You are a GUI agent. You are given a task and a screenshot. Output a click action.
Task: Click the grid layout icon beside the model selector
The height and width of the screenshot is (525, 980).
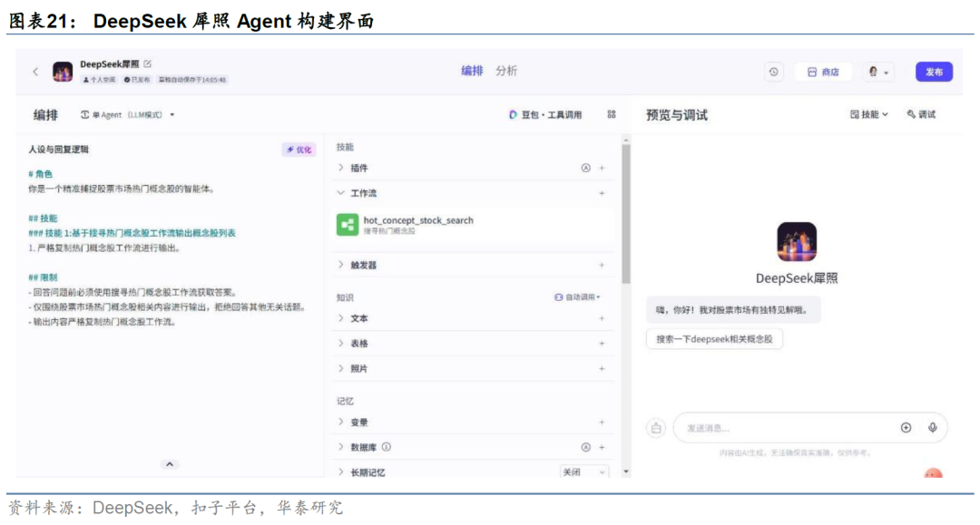[612, 114]
